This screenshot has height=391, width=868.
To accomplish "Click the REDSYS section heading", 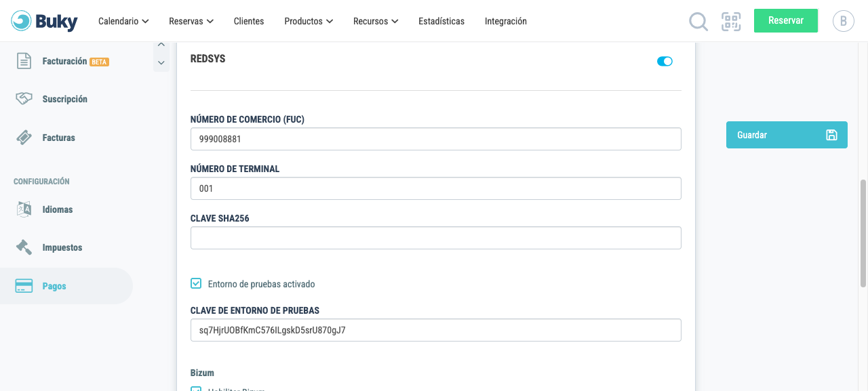I will tap(208, 59).
